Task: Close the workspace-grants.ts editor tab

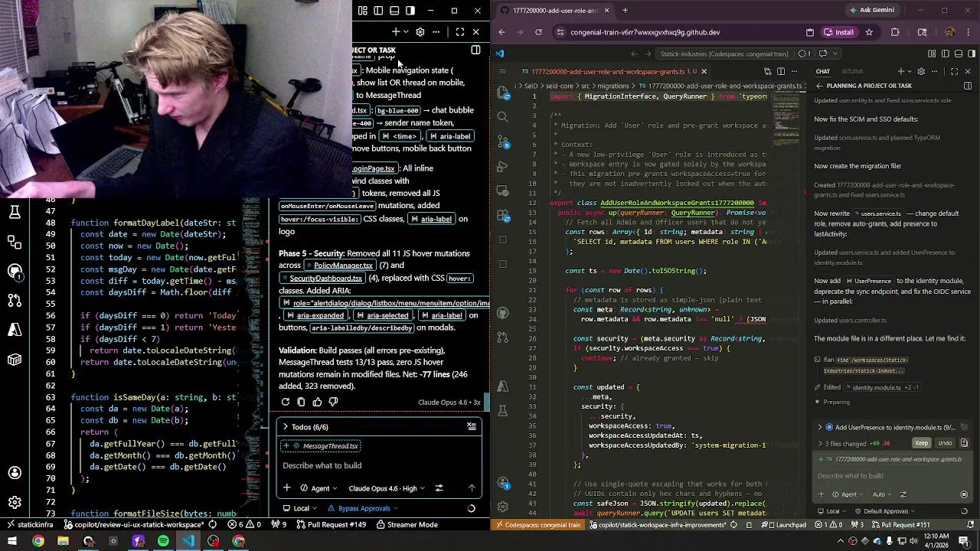Action: tap(704, 71)
